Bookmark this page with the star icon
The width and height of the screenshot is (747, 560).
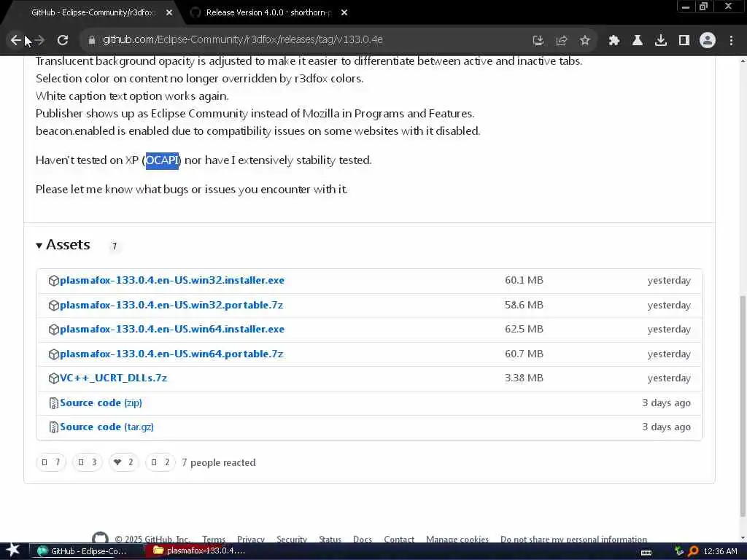(x=585, y=41)
